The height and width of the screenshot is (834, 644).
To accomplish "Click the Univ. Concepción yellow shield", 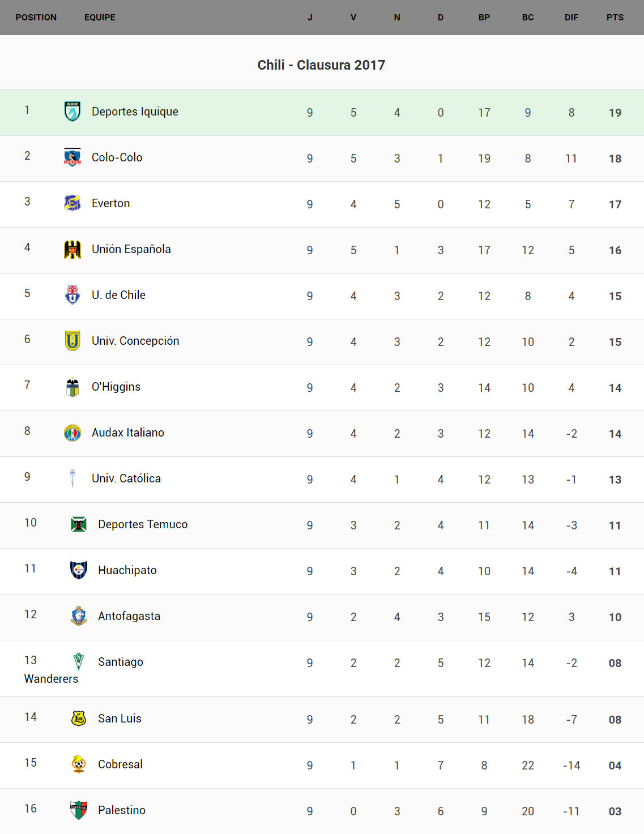I will pos(72,341).
